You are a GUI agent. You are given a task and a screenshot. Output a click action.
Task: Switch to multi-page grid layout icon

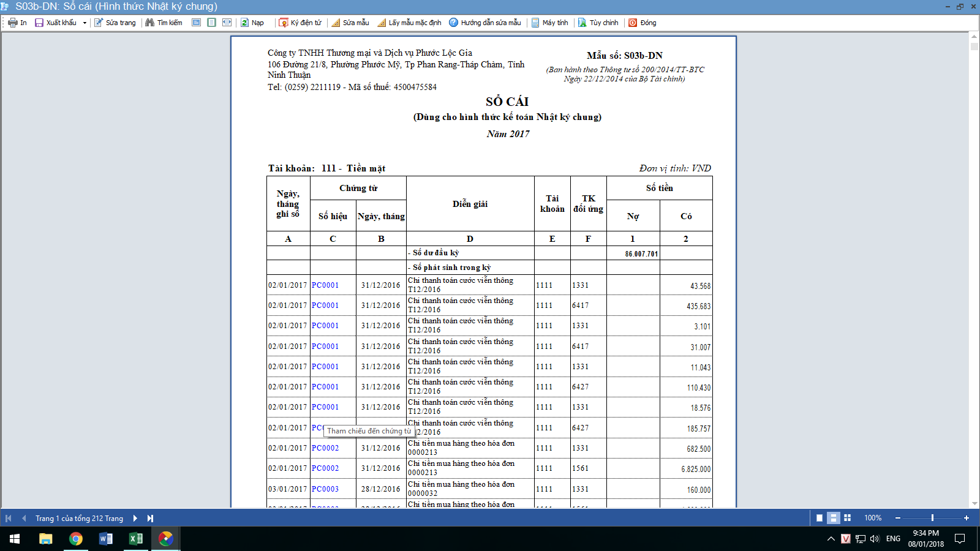pyautogui.click(x=847, y=518)
